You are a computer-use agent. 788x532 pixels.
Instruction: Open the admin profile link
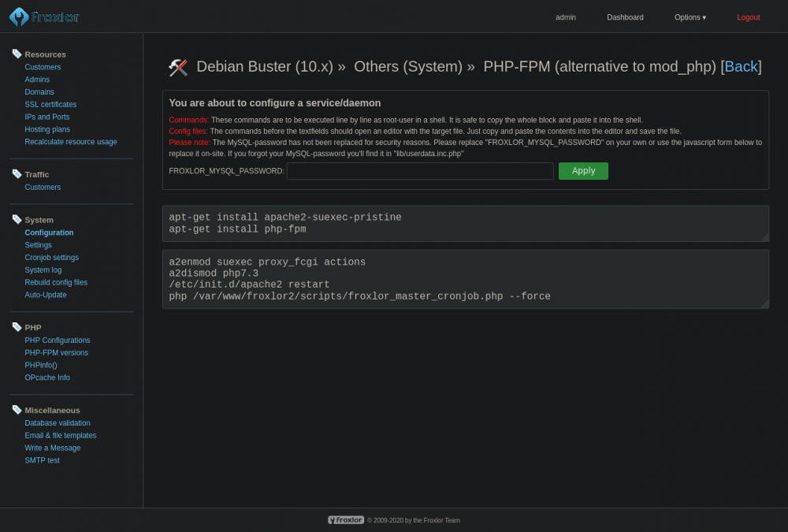(565, 17)
